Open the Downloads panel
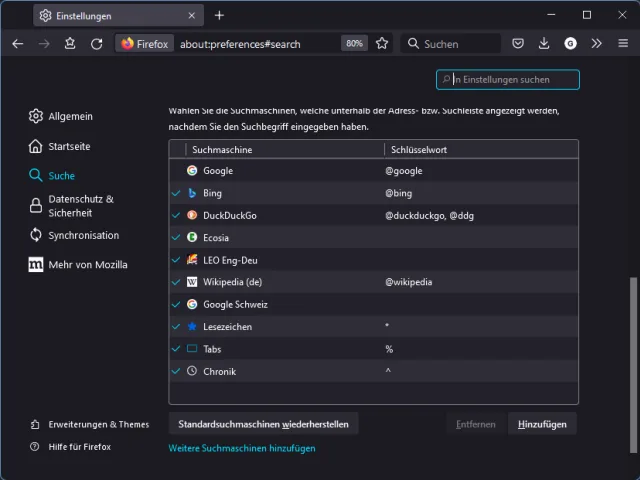This screenshot has height=480, width=640. [x=544, y=43]
